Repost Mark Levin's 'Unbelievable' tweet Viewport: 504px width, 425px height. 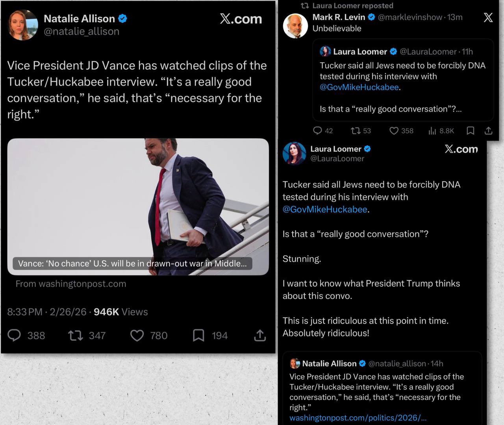coord(356,130)
